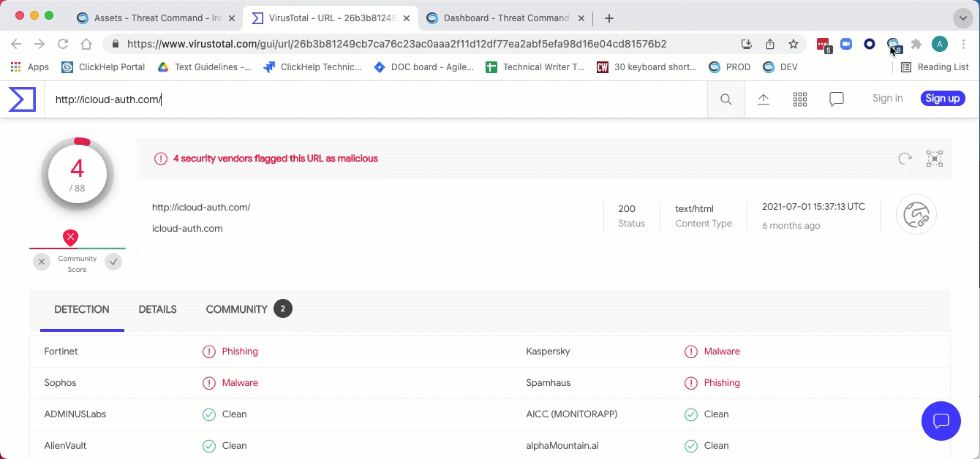
Task: Click the share page icon in address bar
Action: (770, 44)
